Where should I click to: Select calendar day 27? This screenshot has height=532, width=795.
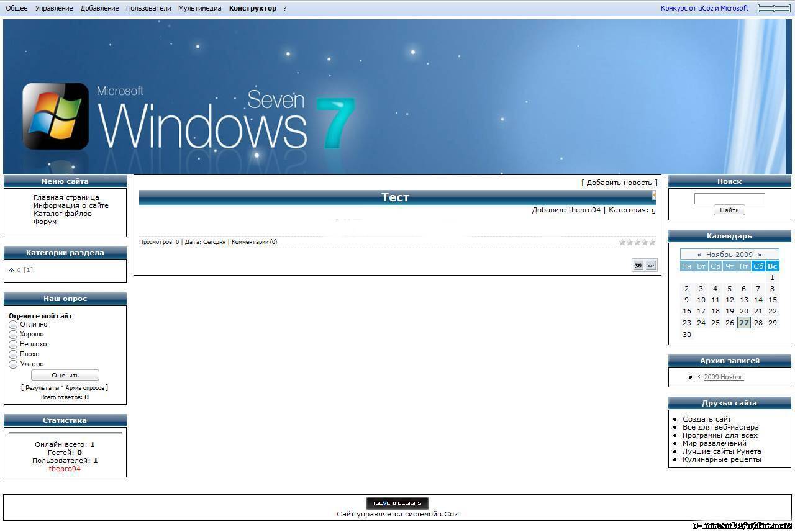tap(743, 323)
